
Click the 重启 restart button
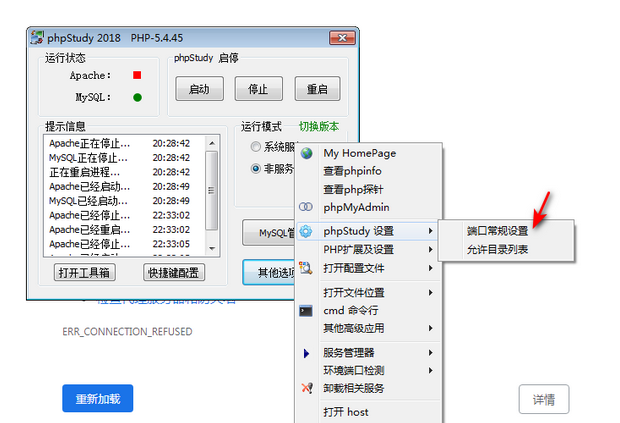click(318, 89)
